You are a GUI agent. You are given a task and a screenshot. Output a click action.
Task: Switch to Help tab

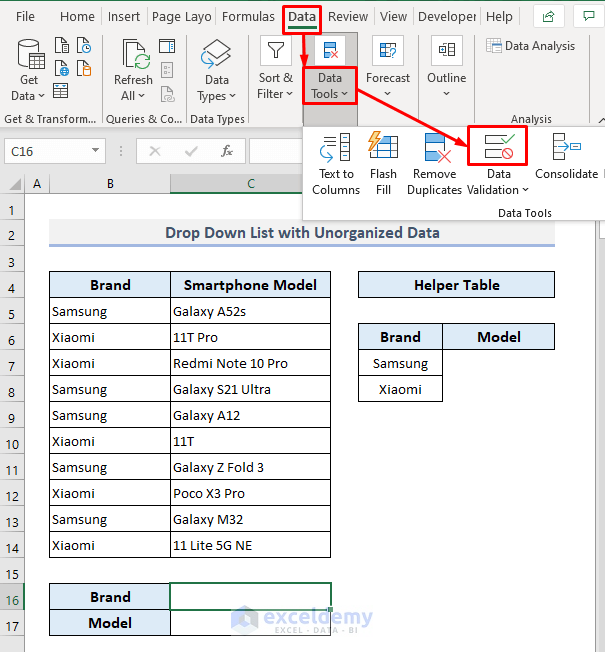click(499, 17)
